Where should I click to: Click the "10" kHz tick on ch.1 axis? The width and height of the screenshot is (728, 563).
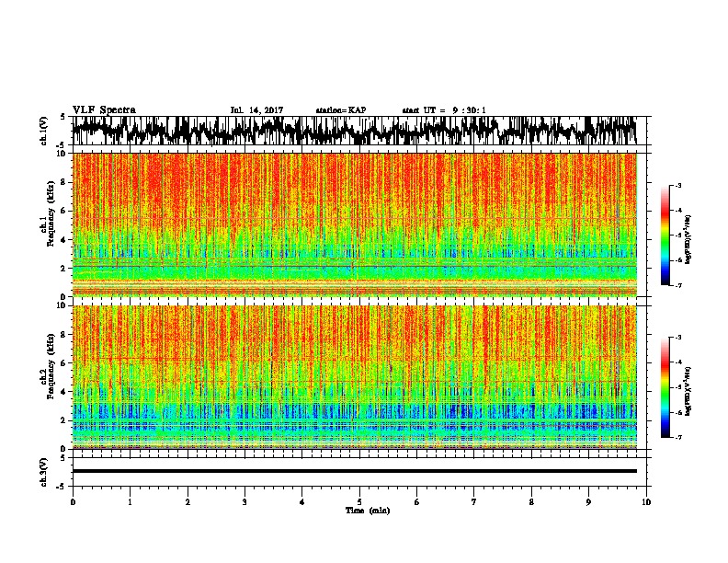click(x=63, y=154)
